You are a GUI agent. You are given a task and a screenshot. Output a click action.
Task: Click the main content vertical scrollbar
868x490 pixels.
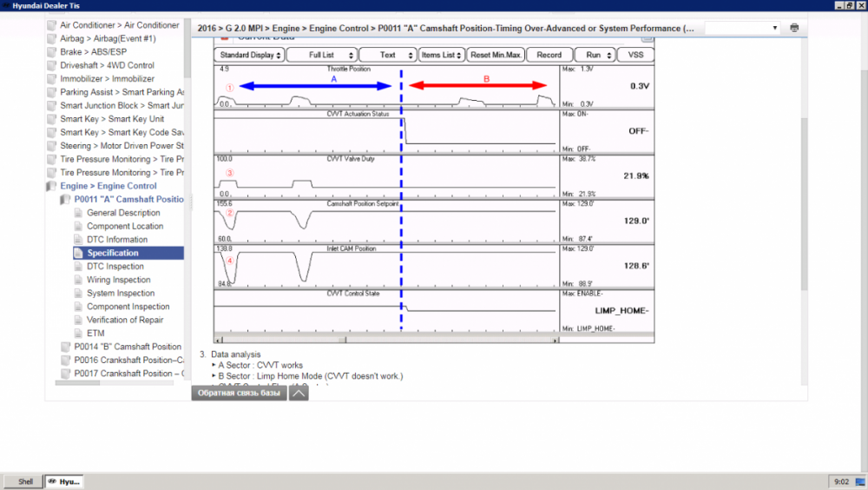[x=804, y=203]
